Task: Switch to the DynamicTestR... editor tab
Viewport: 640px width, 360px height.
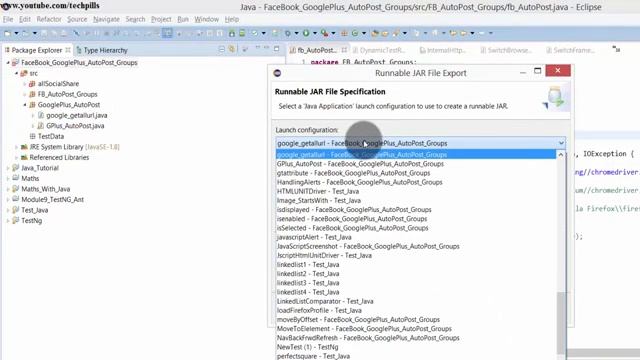Action: [x=379, y=50]
